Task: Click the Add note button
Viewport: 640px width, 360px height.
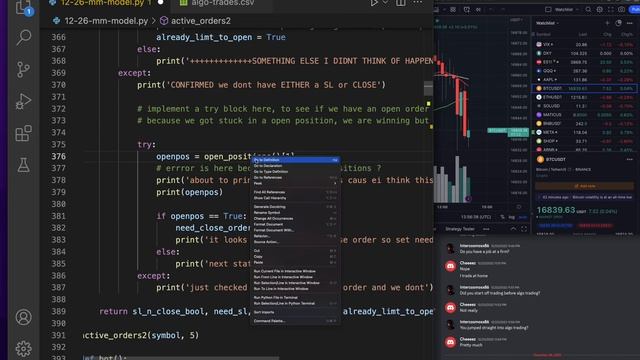Action: [584, 186]
